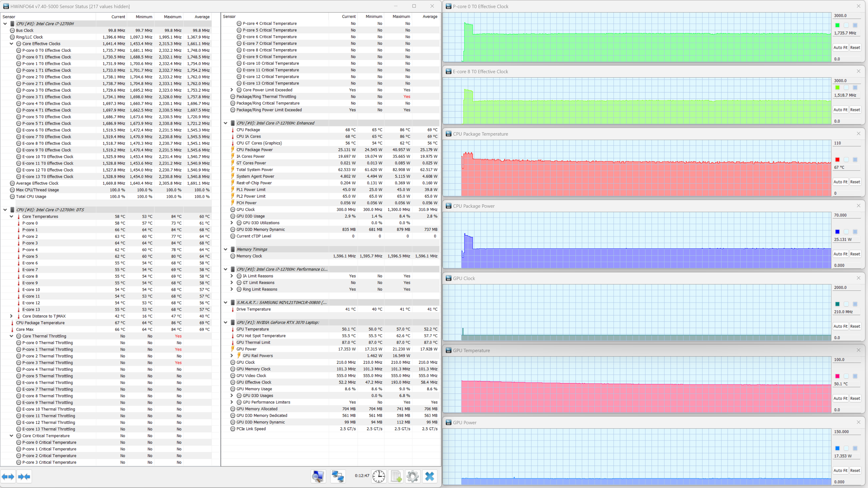Click the red color swatch in CPU Package Temperature graph

837,160
